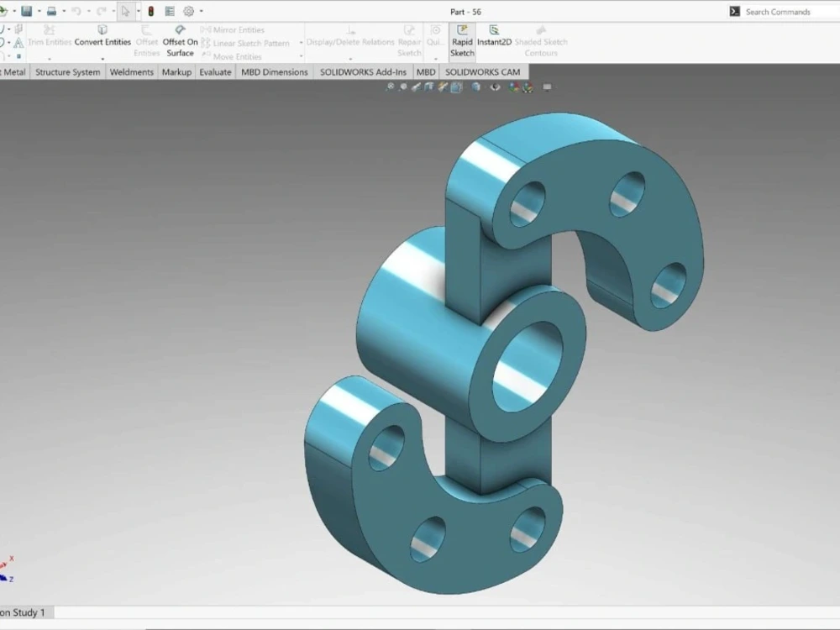Open the View Orientation icon
This screenshot has height=630, width=840.
(456, 87)
